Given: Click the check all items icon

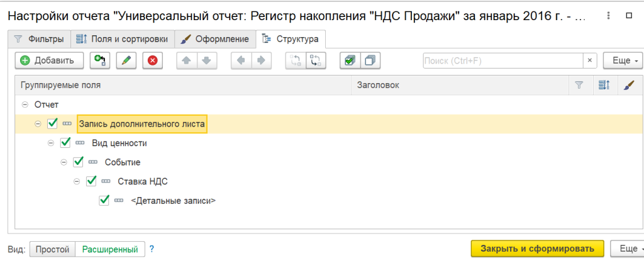Looking at the screenshot, I should 350,60.
